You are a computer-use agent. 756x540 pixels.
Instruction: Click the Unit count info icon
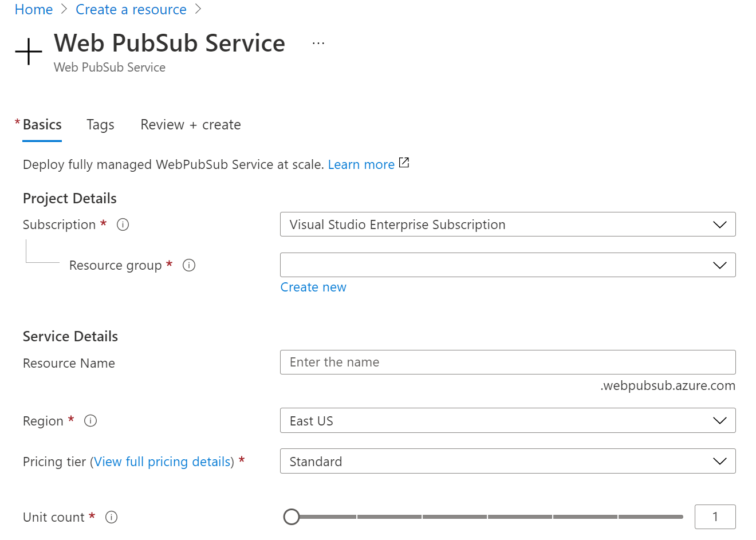tap(111, 517)
